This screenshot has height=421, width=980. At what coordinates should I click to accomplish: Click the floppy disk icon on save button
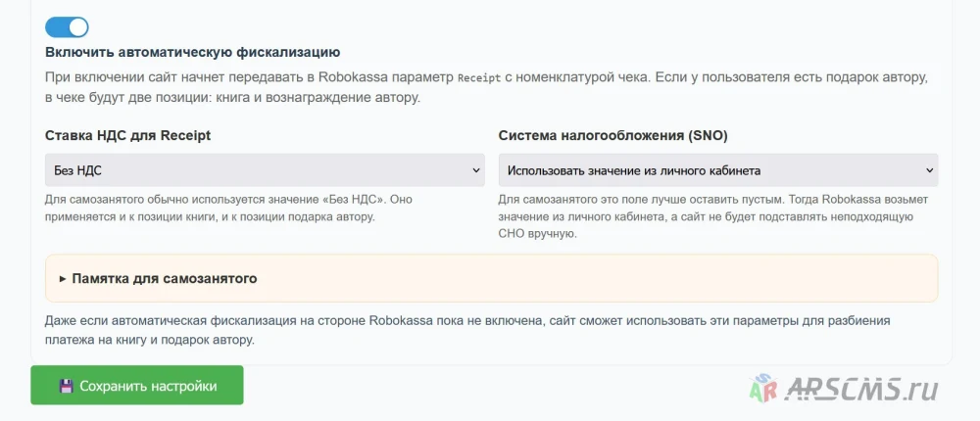click(67, 386)
